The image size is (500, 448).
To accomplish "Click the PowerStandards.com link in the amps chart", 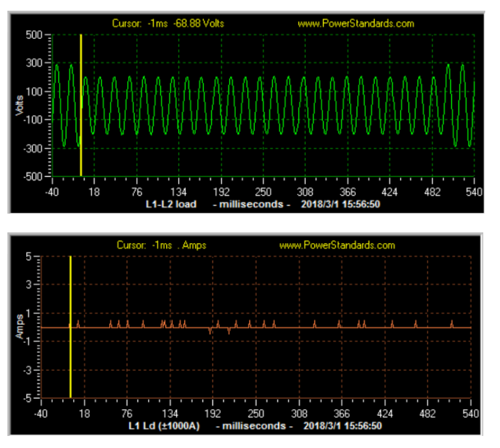I will (x=336, y=245).
